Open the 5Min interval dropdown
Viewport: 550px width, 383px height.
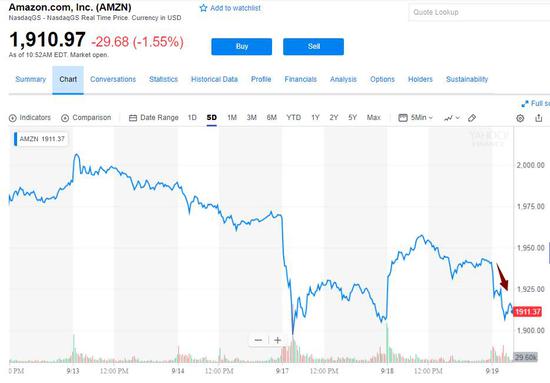(416, 117)
